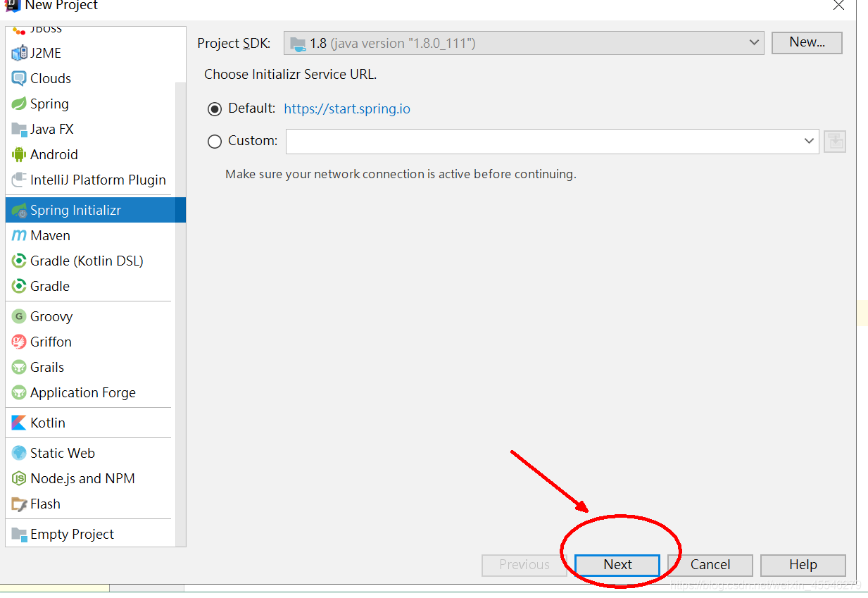Click the Cancel button
Image resolution: width=868 pixels, height=598 pixels.
[710, 565]
